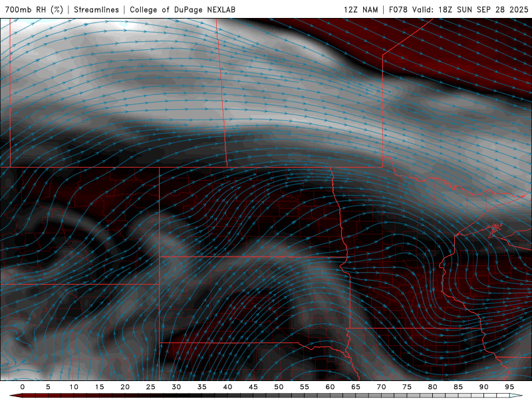Select the legend value "10"
The width and height of the screenshot is (532, 399).
pos(74,387)
